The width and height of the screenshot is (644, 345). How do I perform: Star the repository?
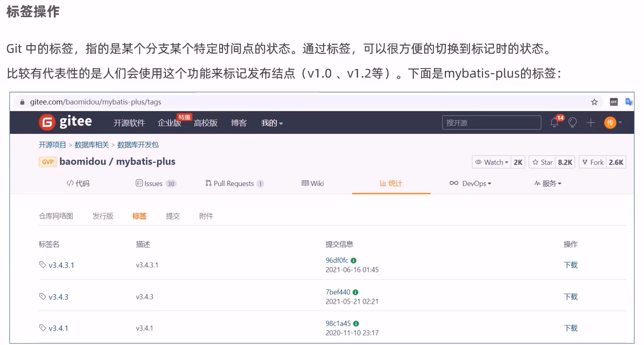point(542,162)
